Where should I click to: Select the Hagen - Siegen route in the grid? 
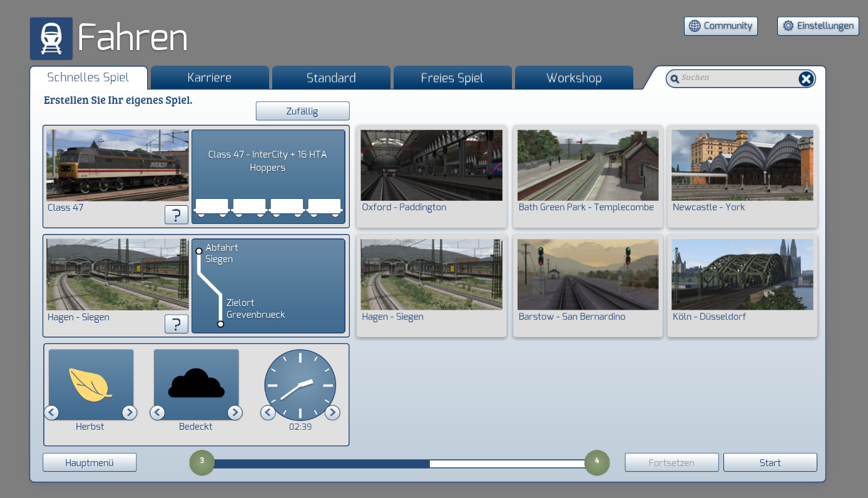tap(432, 286)
